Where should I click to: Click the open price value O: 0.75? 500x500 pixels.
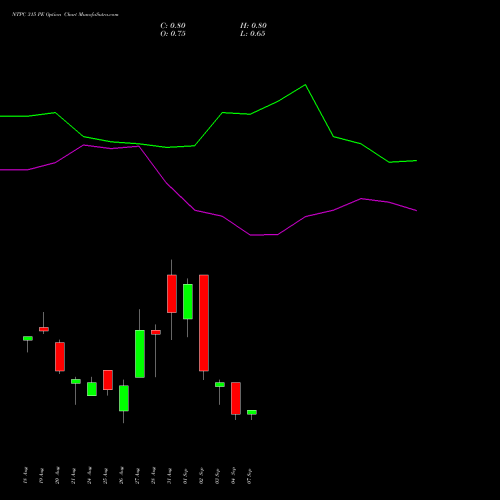tap(173, 34)
